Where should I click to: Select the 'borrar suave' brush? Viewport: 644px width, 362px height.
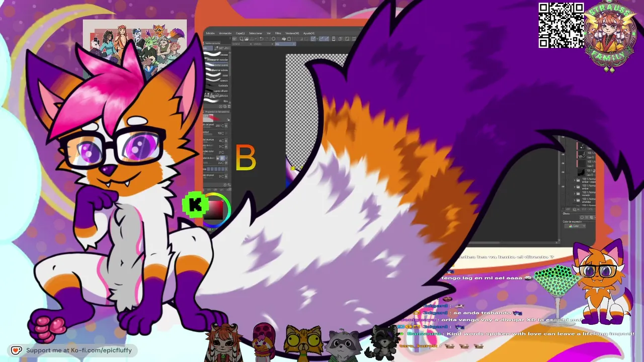[217, 65]
